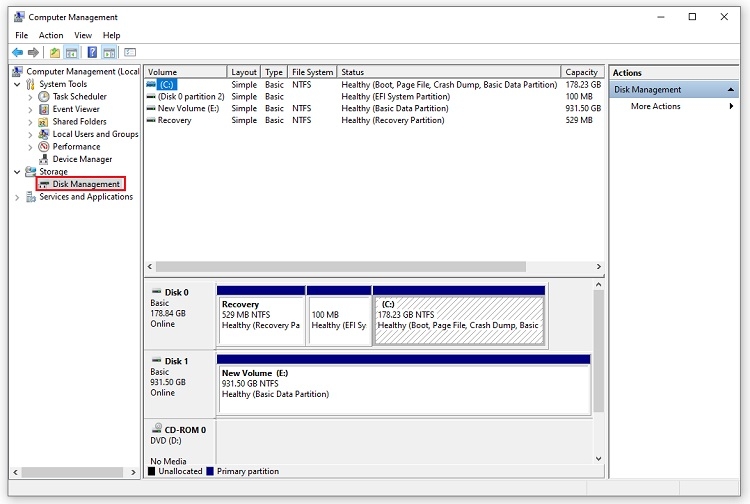Viewport: 750px width, 504px height.
Task: Collapse the Storage tree node
Action: click(x=17, y=172)
